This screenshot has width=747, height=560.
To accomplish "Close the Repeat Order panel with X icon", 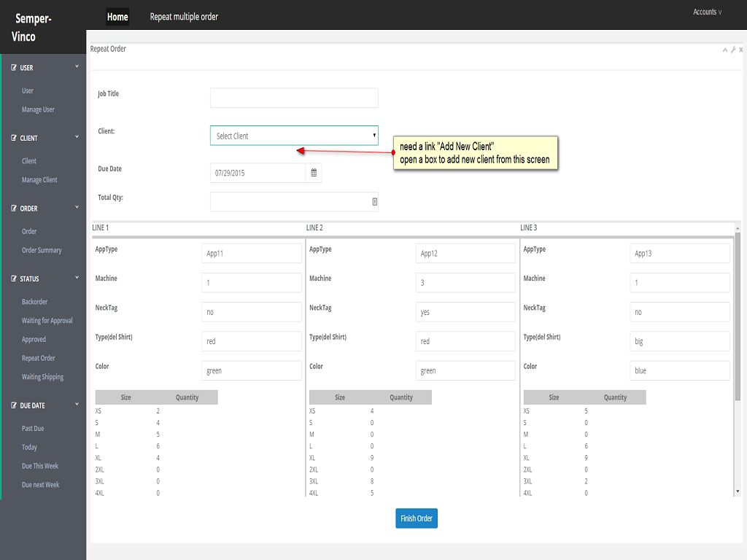I will (741, 50).
